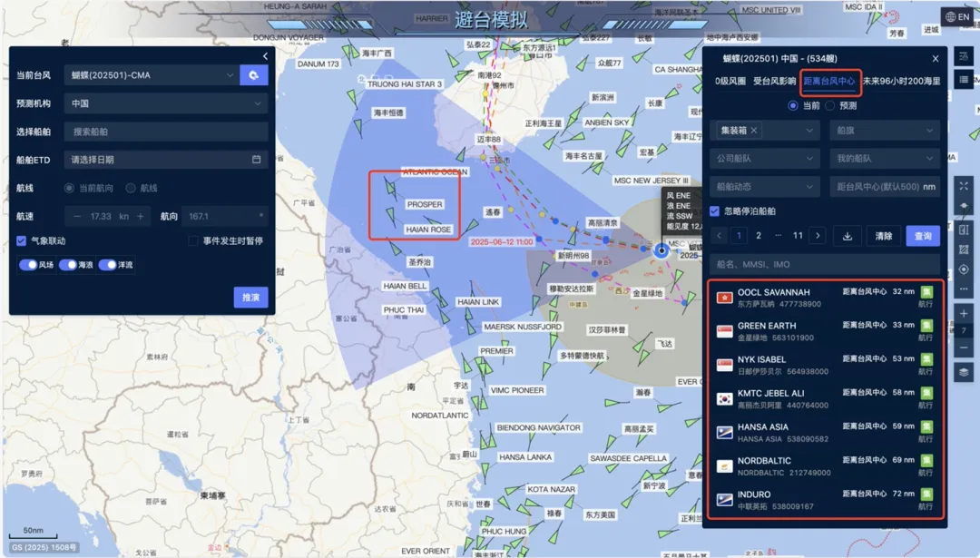
Task: Switch to the 未来96小时200海里 tab
Action: [902, 82]
